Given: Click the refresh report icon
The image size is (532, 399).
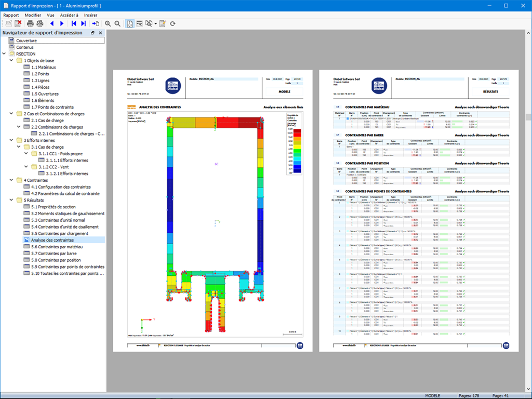Looking at the screenshot, I should [x=172, y=23].
